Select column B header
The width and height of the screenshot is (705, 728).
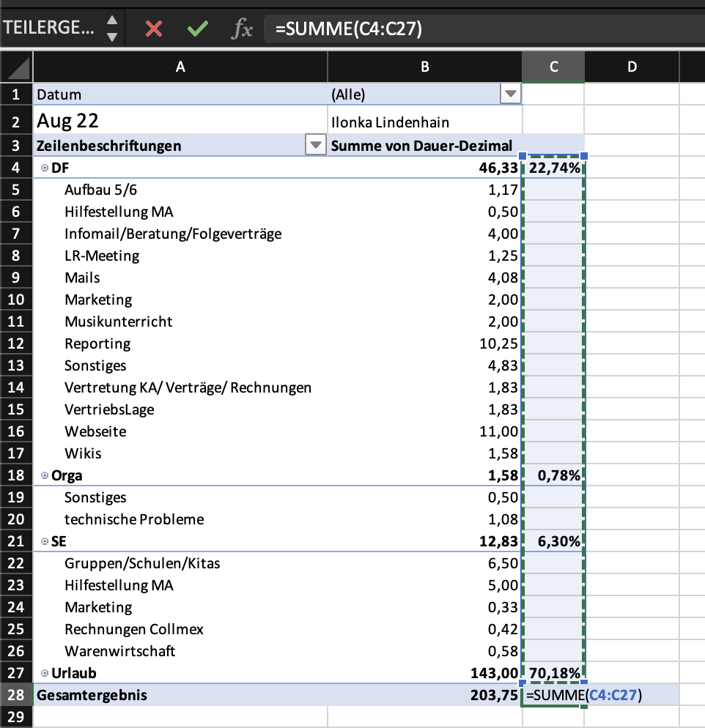(x=424, y=67)
